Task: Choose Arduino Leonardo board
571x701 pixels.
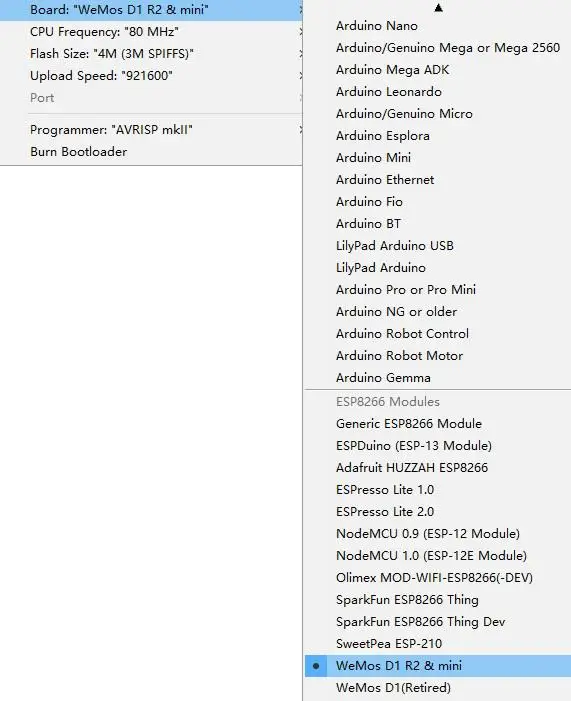Action: pyautogui.click(x=438, y=92)
